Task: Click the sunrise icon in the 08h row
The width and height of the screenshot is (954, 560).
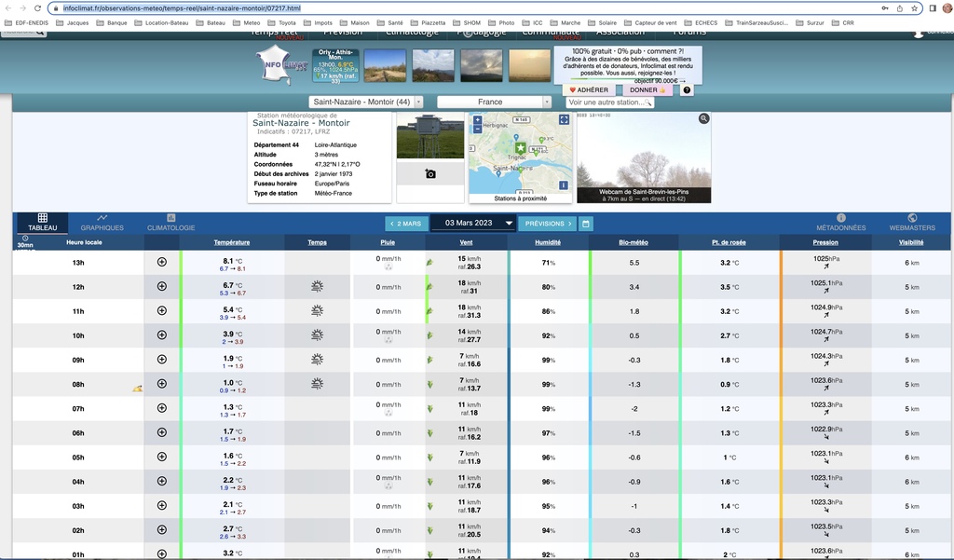Action: coord(138,388)
